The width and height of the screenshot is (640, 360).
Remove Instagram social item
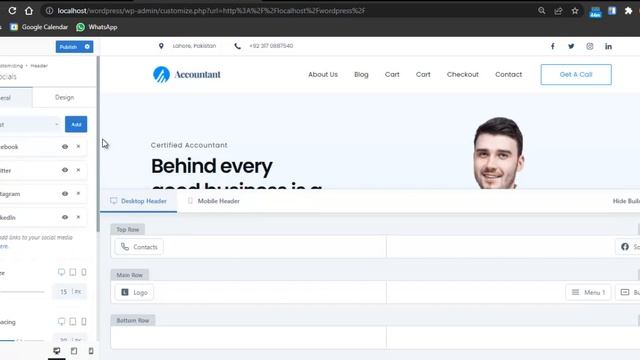tap(78, 193)
